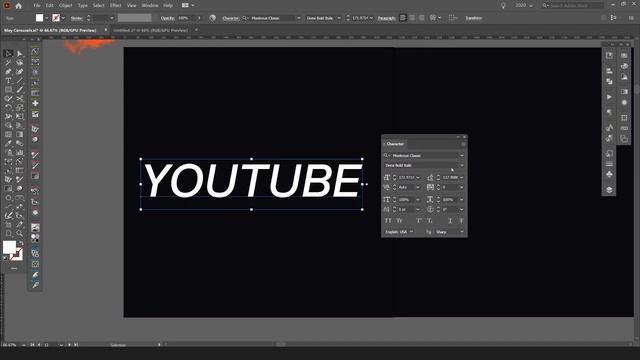Click the Stroke link in control bar
640x360 pixels.
point(77,18)
